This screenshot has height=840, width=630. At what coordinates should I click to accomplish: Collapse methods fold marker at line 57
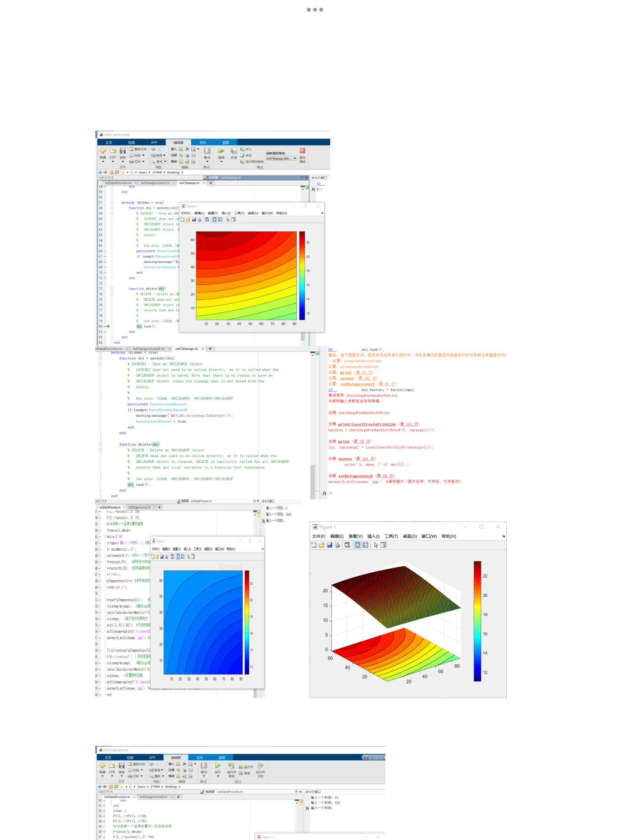click(112, 203)
